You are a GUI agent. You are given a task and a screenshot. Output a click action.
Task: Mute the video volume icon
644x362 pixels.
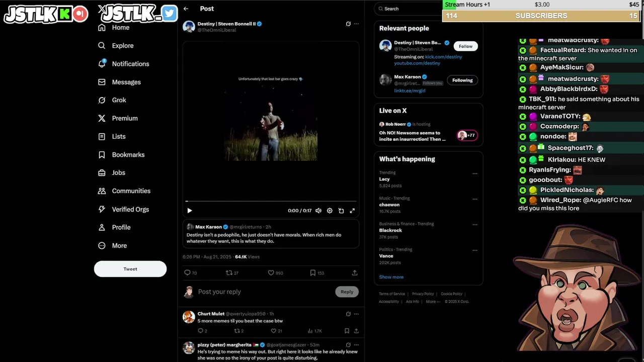[318, 211]
